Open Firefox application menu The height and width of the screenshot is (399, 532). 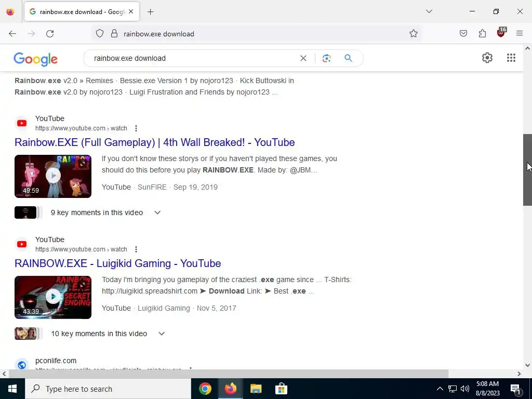point(520,34)
